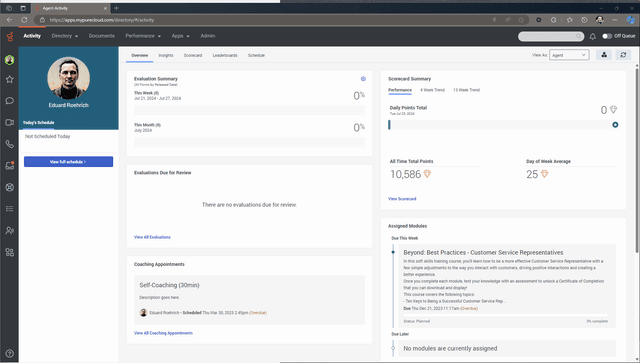Refresh the activity dashboard
Screen dimensions: 640x363
point(623,55)
